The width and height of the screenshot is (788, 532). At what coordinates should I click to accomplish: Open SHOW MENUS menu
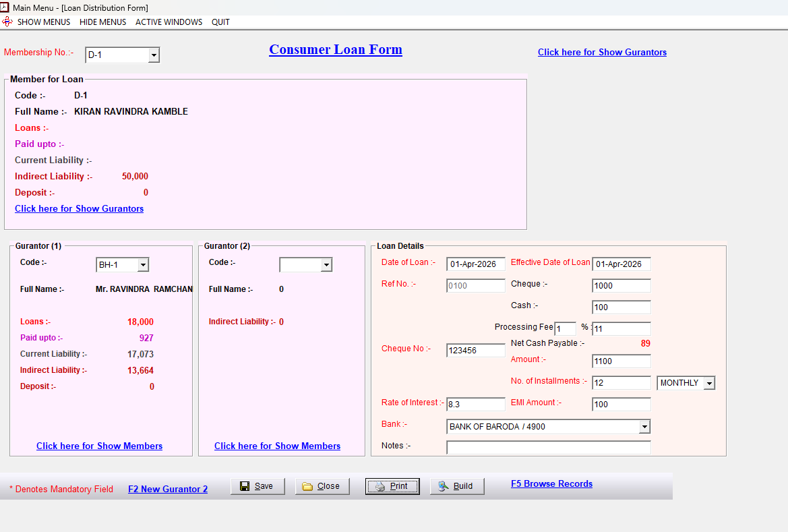click(x=44, y=22)
